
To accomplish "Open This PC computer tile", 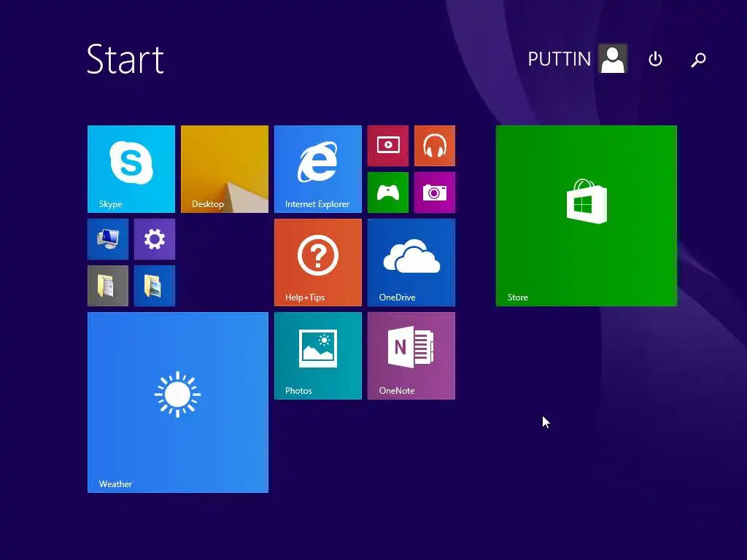I will (x=108, y=239).
